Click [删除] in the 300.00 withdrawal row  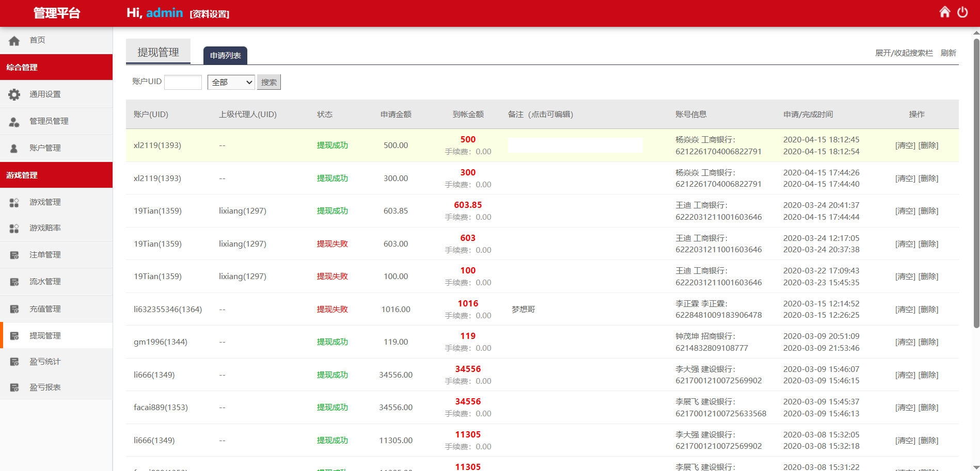coord(928,178)
